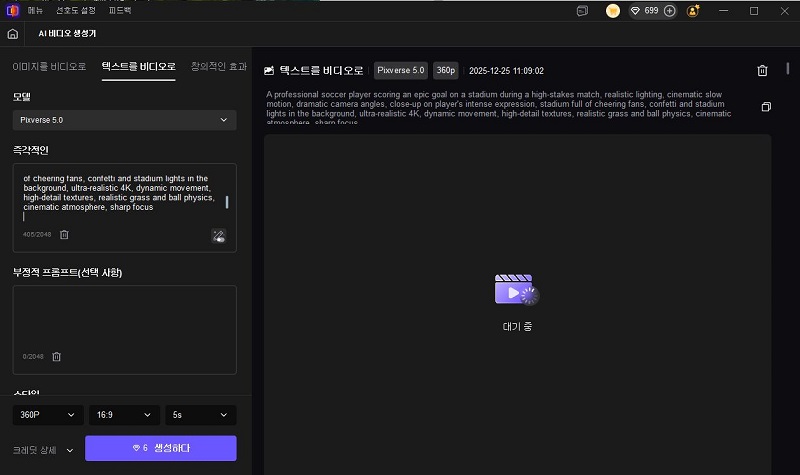
Task: Click the 모델 section label
Action: click(x=22, y=97)
